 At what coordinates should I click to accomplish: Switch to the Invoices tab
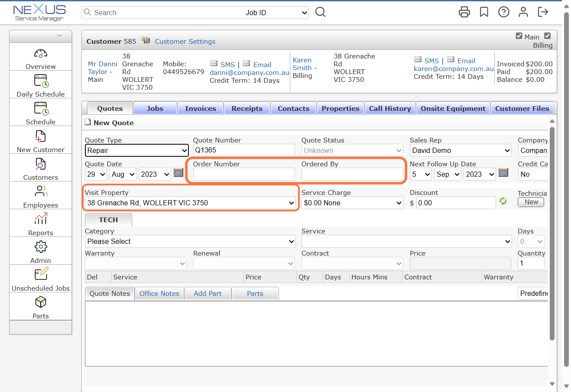pos(201,108)
